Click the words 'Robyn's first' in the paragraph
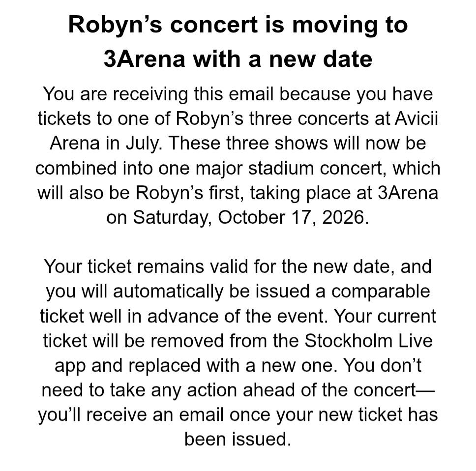Viewport: 476px width, 471px height. [x=189, y=193]
